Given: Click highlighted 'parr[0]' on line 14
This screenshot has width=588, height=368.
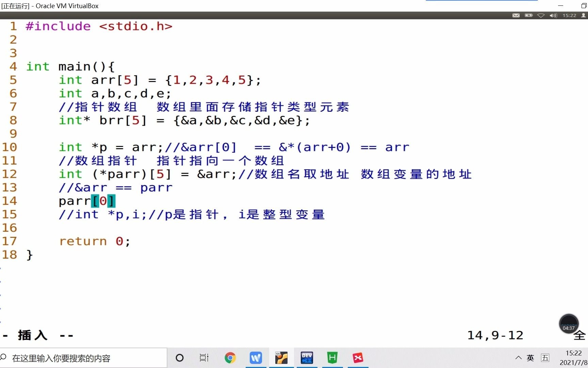Looking at the screenshot, I should [87, 201].
